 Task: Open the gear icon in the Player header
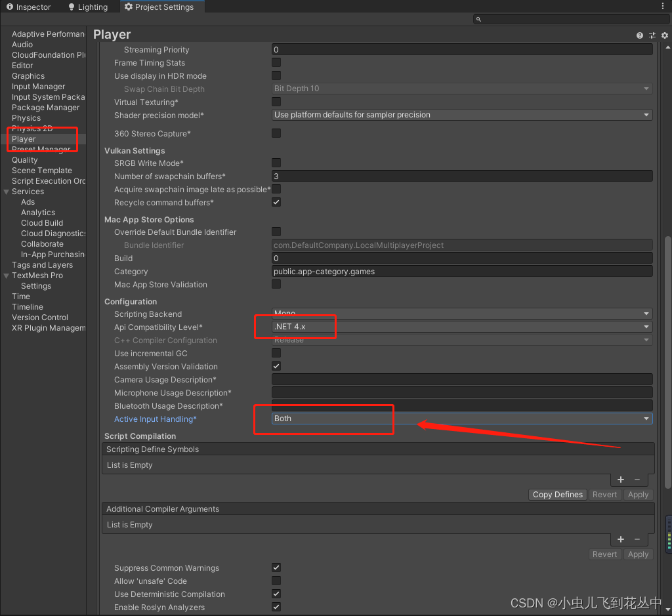pyautogui.click(x=665, y=35)
